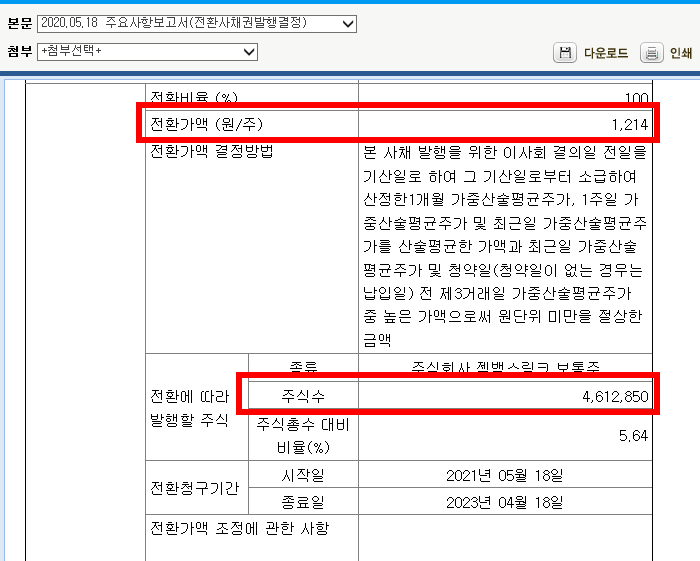Viewport: 700px width, 561px height.
Task: Click the printer icon
Action: coord(651,53)
